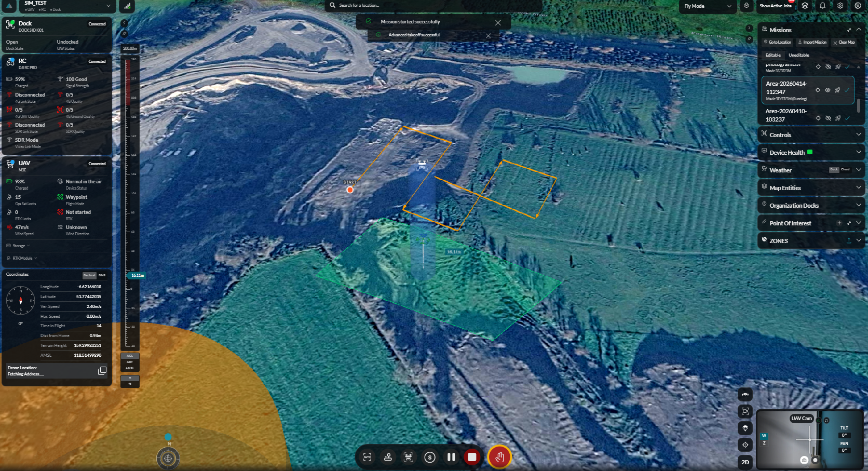This screenshot has width=868, height=471.
Task: Switch to the Uneditable missions tab
Action: point(798,55)
